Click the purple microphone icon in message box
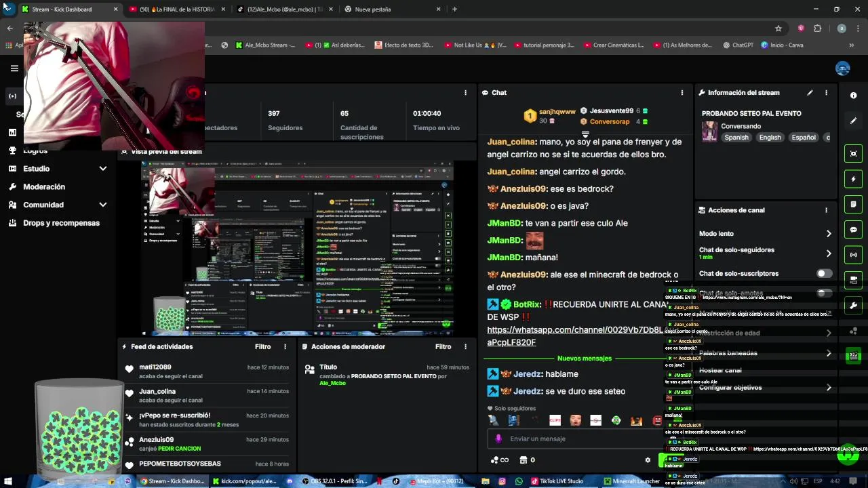 point(499,439)
